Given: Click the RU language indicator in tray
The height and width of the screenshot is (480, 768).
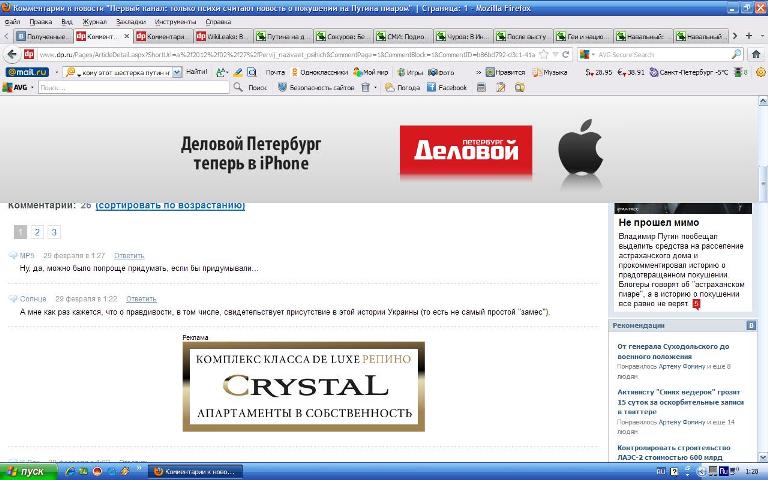Looking at the screenshot, I should pyautogui.click(x=661, y=472).
